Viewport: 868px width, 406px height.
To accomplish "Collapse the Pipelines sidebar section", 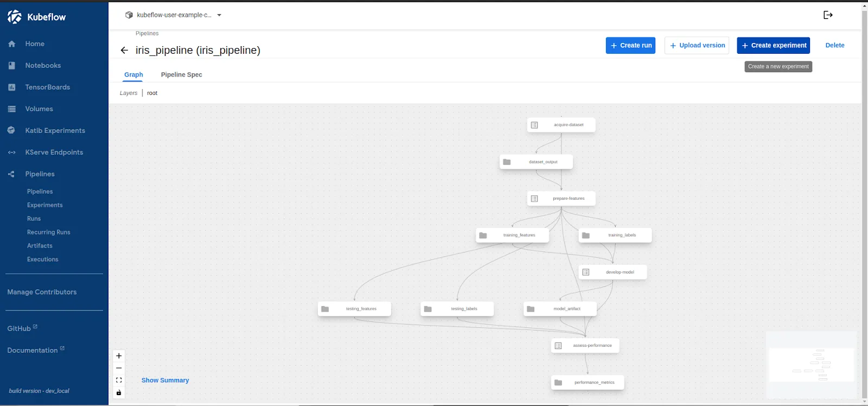I will click(40, 174).
